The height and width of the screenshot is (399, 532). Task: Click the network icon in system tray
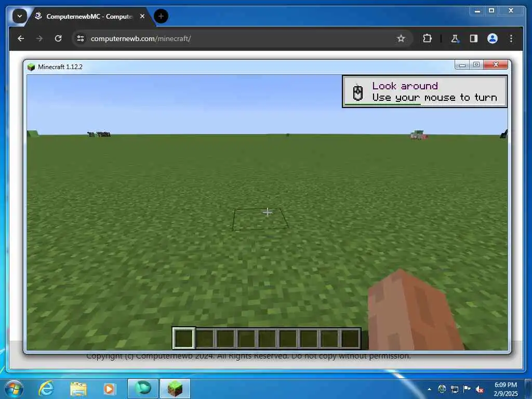(x=455, y=389)
